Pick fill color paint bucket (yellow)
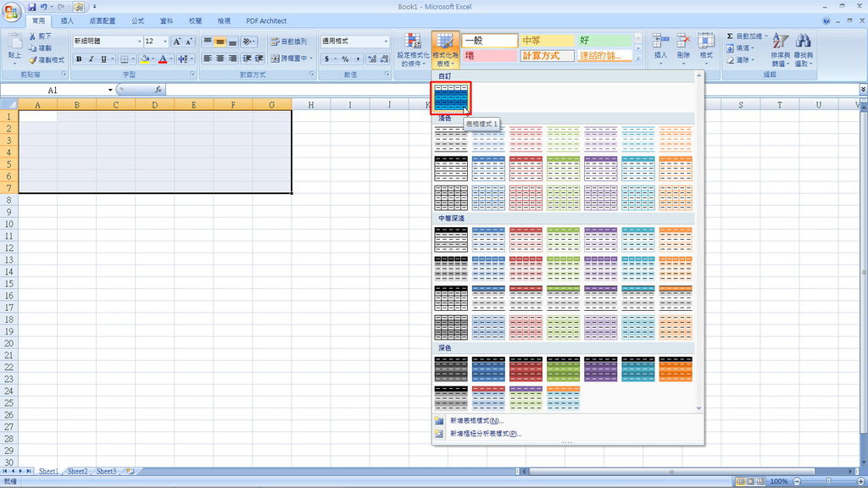The image size is (868, 488). pyautogui.click(x=144, y=58)
